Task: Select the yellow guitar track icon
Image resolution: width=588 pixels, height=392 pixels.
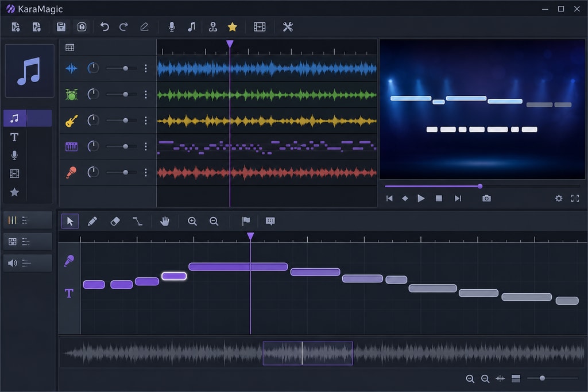Action: [x=71, y=121]
